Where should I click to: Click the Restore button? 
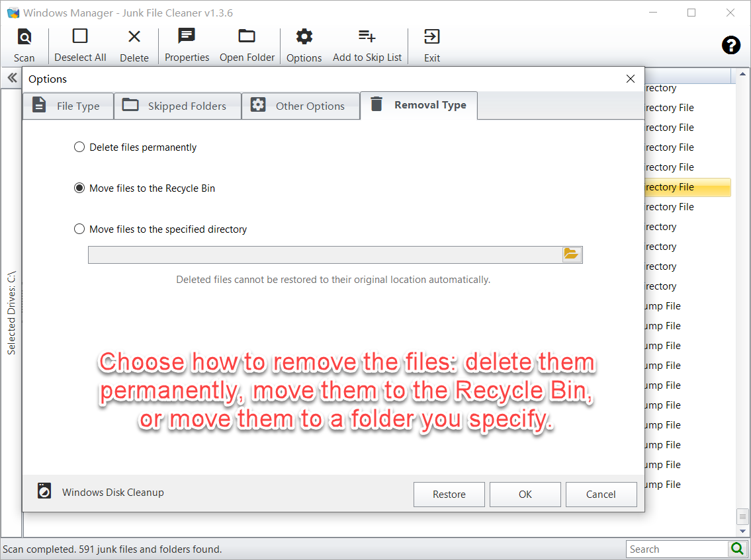click(x=449, y=495)
